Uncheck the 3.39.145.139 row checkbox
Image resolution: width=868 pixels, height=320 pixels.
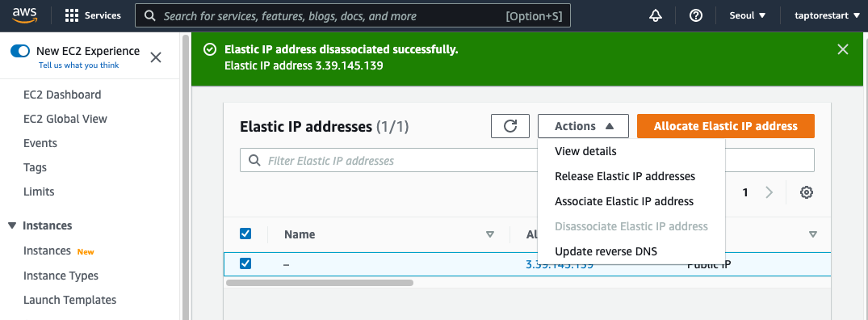[245, 263]
